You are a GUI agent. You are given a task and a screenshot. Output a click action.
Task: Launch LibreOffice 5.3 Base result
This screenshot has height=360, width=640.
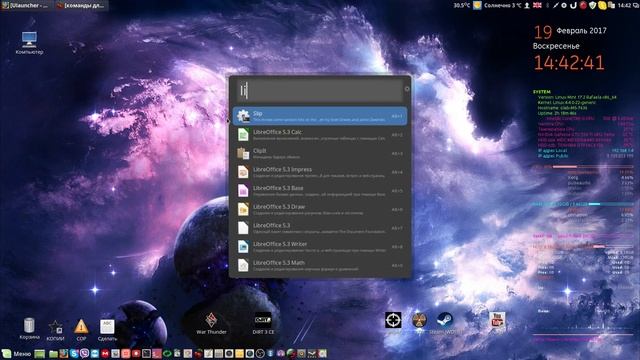click(x=320, y=191)
